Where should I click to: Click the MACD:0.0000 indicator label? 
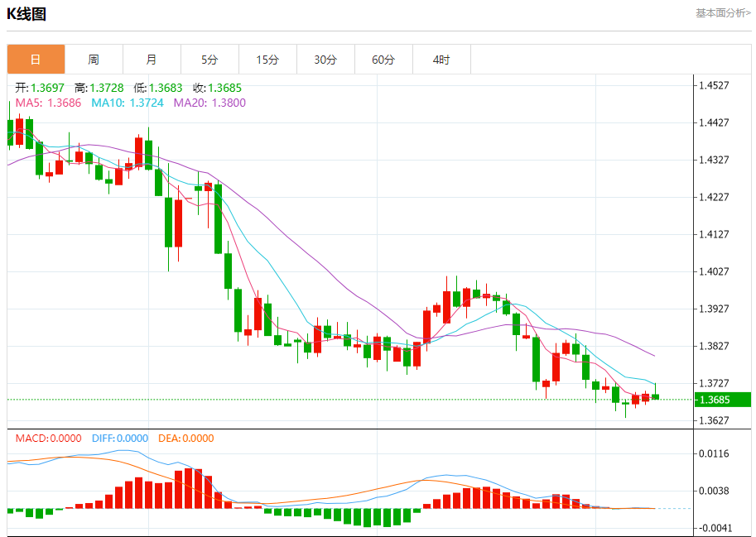(48, 439)
